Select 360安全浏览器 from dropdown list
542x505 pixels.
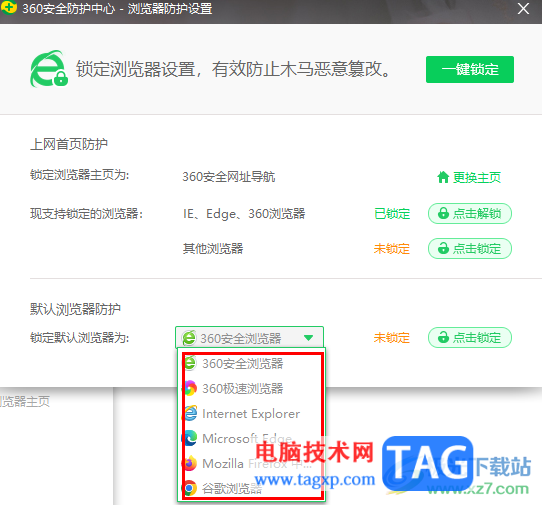pyautogui.click(x=251, y=364)
